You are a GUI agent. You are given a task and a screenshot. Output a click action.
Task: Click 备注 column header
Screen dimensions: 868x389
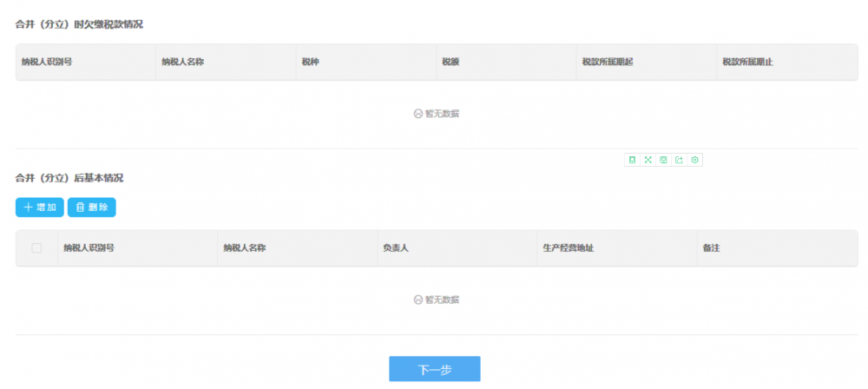coord(711,248)
